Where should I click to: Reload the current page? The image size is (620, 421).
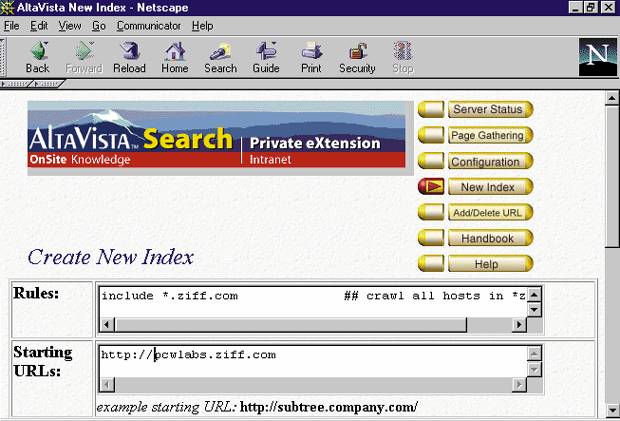[x=129, y=57]
